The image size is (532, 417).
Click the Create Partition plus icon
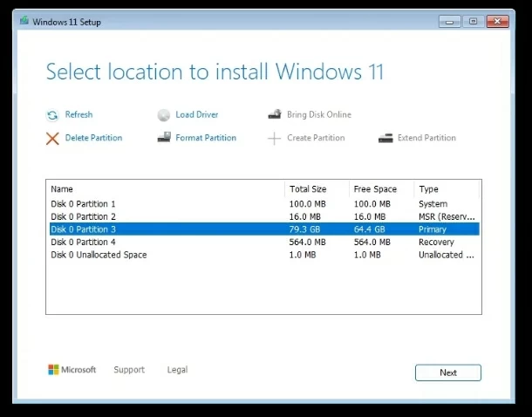(x=274, y=138)
